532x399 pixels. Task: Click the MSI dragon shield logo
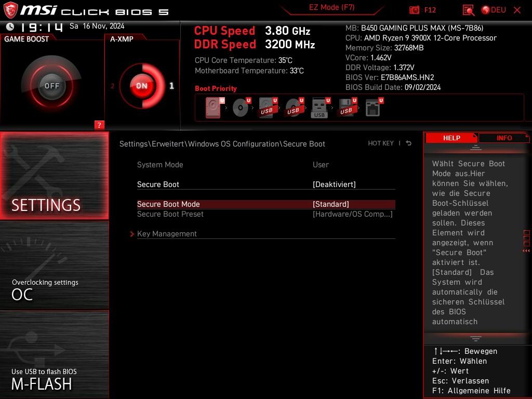(10, 10)
